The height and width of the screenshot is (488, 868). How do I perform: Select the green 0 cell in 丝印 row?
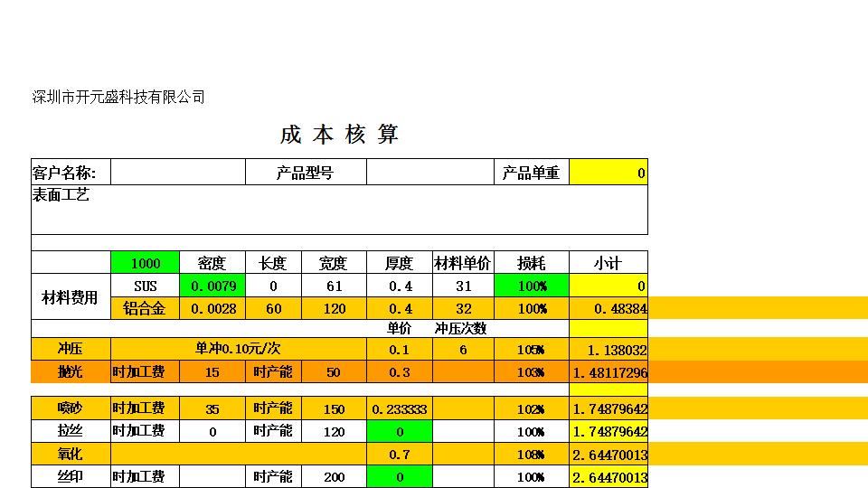click(400, 476)
